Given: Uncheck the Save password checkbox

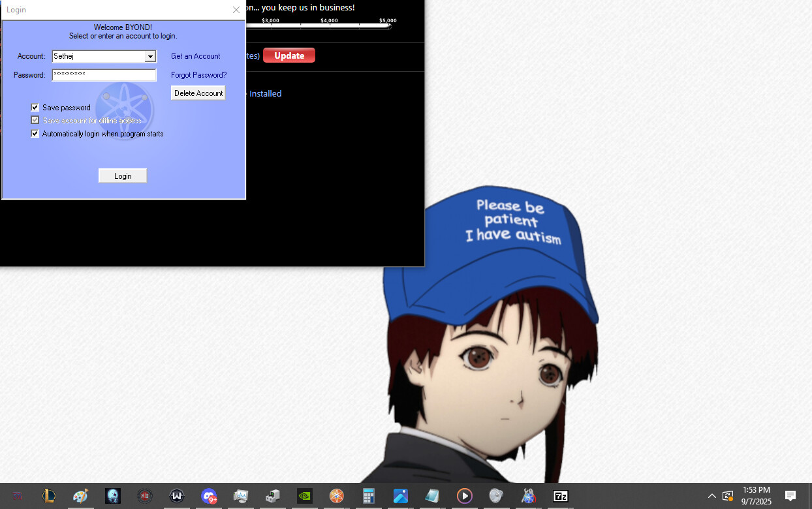Looking at the screenshot, I should pos(35,108).
